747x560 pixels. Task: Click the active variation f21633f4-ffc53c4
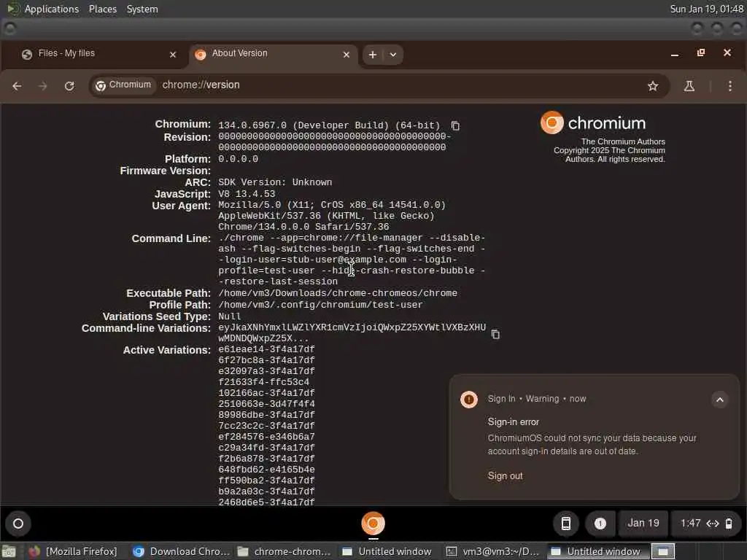tap(264, 382)
